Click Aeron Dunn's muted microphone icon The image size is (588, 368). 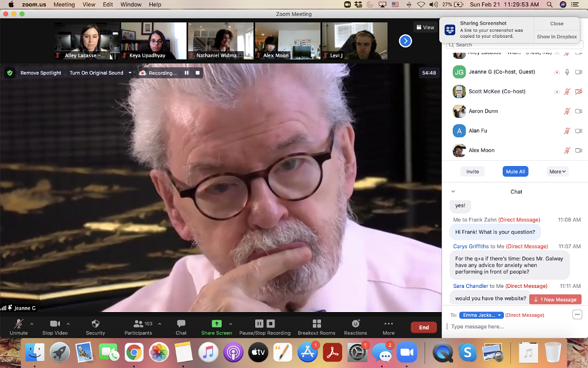coord(567,111)
